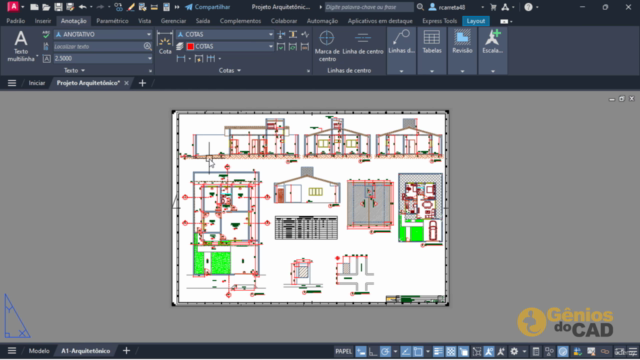Open the shopping cart icon
640x360 pixels.
[x=493, y=7]
